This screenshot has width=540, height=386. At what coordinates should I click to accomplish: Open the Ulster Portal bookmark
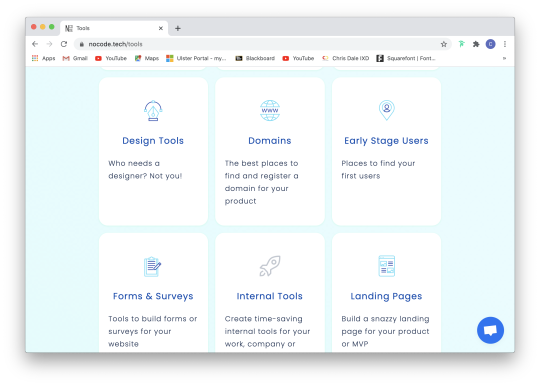click(x=196, y=58)
